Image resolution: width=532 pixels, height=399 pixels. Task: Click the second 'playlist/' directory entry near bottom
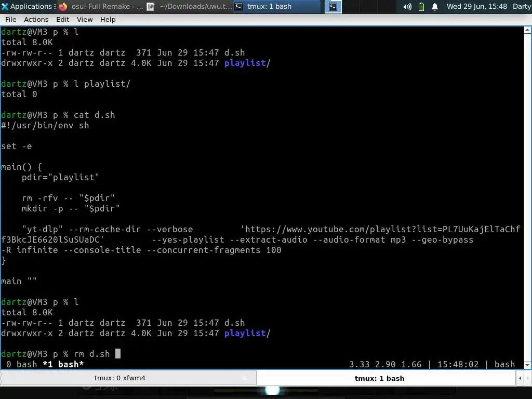tap(247, 333)
